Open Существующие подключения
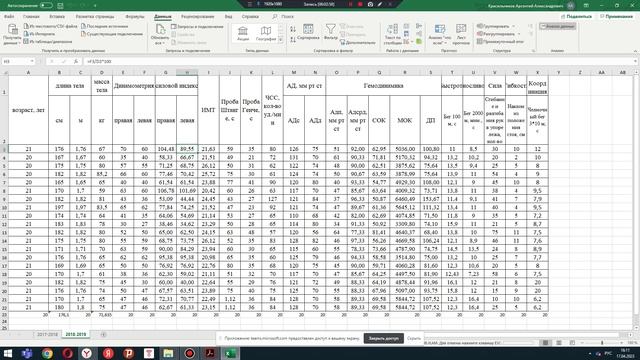640x360 pixels. 112,34
